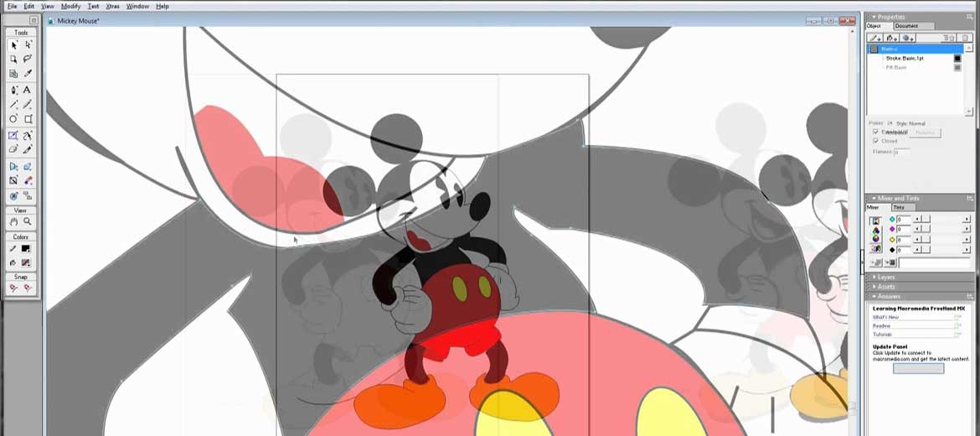Open the Tutorials link in Answers
Screen dimensions: 980x436
pyautogui.click(x=883, y=335)
